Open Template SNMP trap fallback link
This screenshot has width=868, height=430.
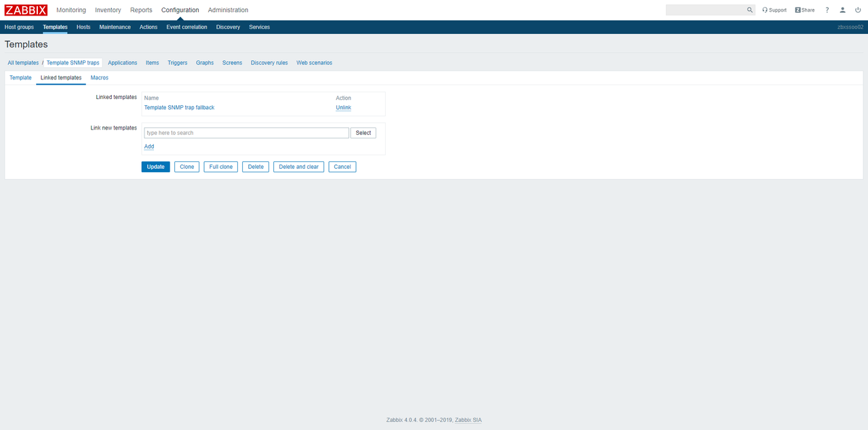coord(179,108)
